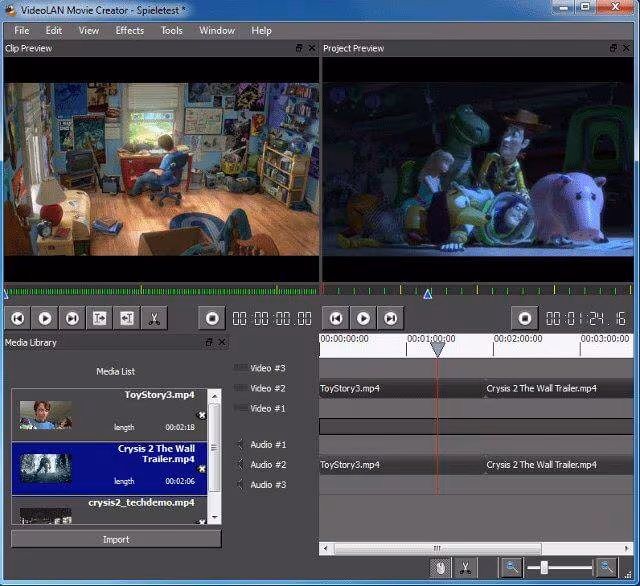
Task: Adjust the timeline zoom slider handle
Action: (x=544, y=567)
